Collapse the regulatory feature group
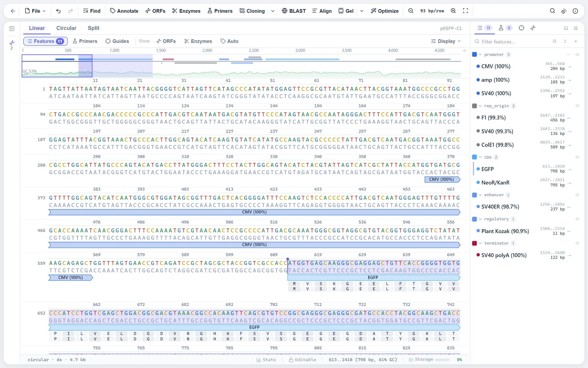The image size is (588, 368). pyautogui.click(x=480, y=219)
